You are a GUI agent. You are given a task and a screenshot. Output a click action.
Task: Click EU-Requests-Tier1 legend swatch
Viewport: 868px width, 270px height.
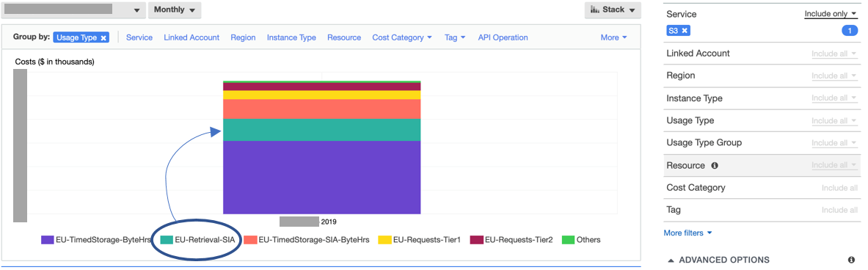click(x=384, y=240)
